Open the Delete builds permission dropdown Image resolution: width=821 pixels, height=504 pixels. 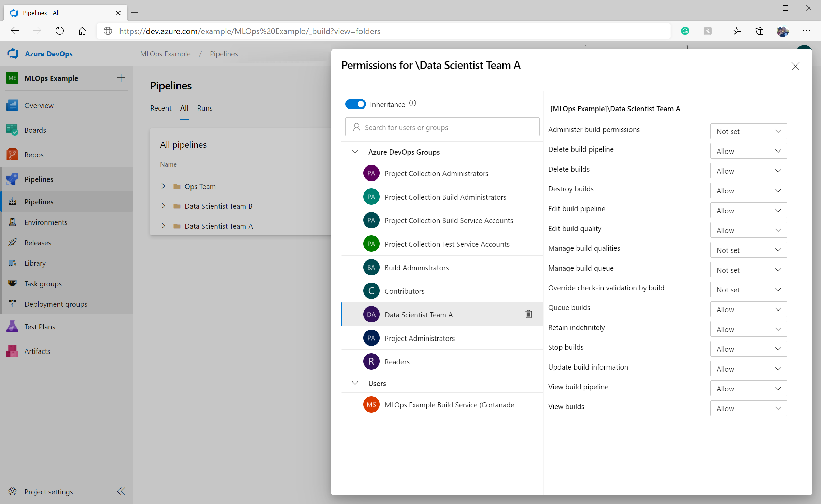[x=748, y=171]
